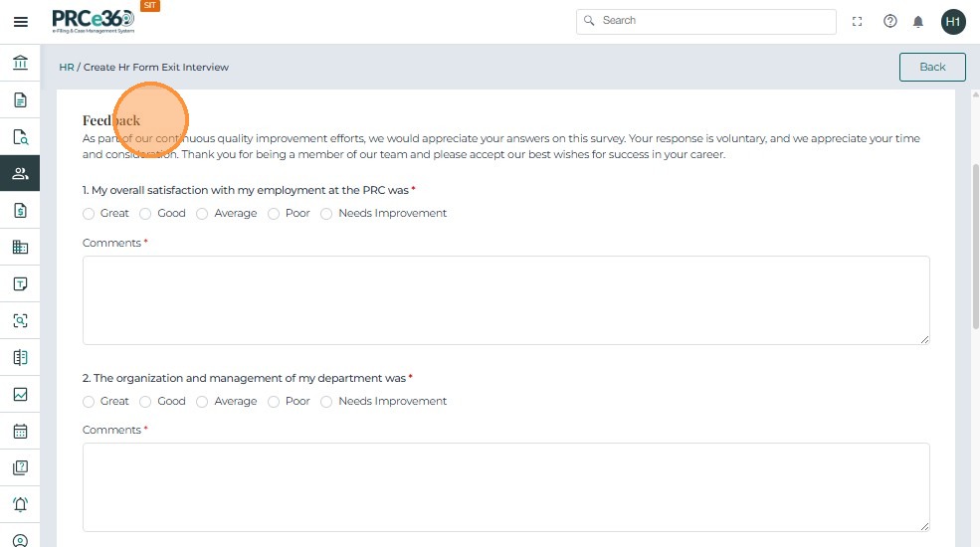Click the HR breadcrumb link
The width and height of the screenshot is (980, 547).
[67, 68]
